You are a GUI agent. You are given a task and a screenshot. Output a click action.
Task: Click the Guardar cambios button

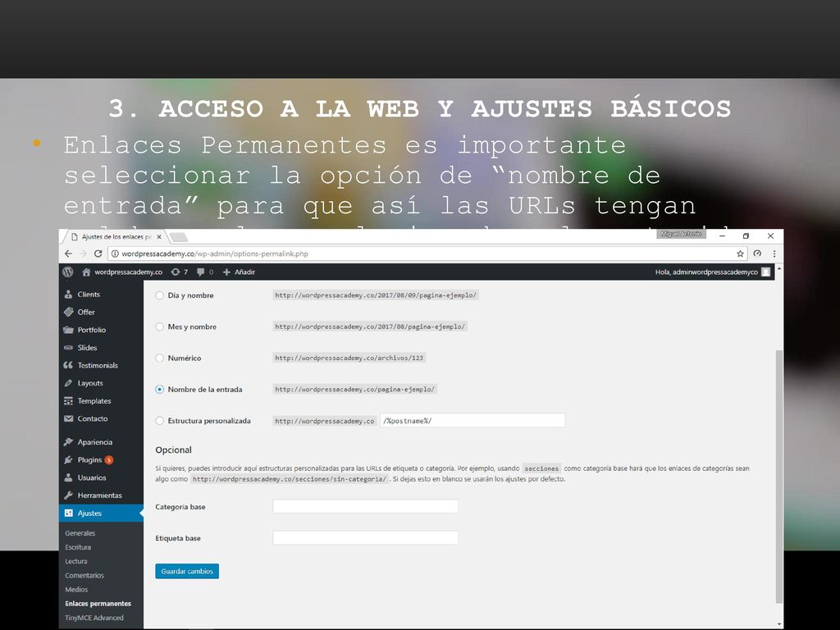(x=187, y=571)
